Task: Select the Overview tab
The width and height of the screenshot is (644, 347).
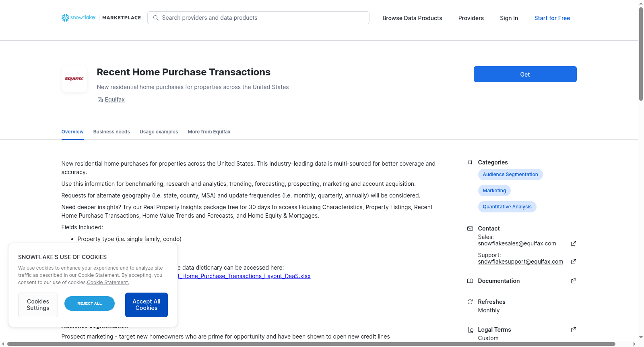Action: pos(72,132)
